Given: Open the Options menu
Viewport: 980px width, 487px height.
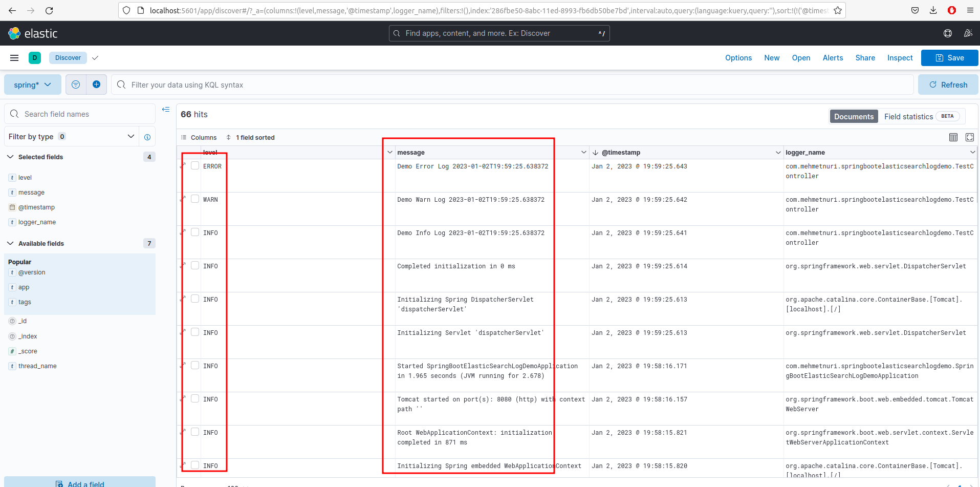Looking at the screenshot, I should click(738, 58).
